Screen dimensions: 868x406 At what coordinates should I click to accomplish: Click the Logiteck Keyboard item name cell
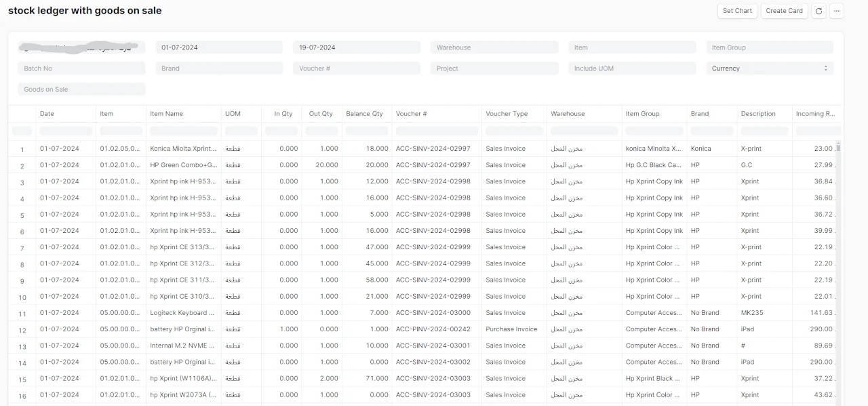(x=183, y=313)
